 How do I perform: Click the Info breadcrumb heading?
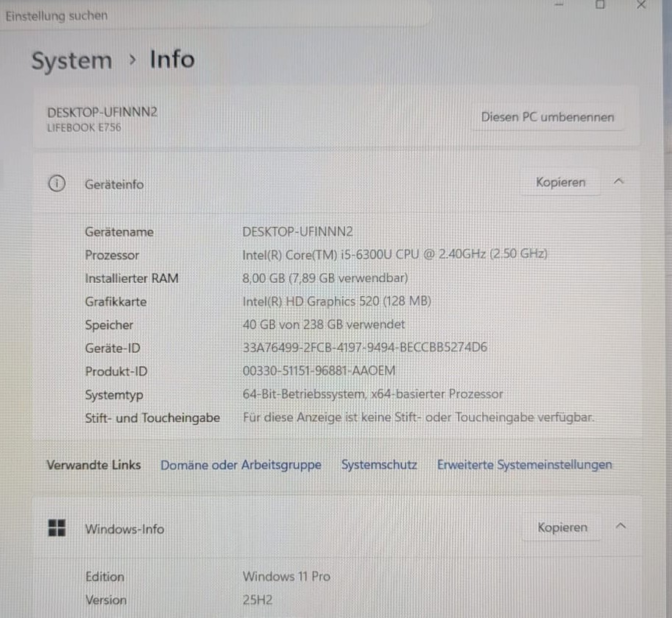coord(172,59)
